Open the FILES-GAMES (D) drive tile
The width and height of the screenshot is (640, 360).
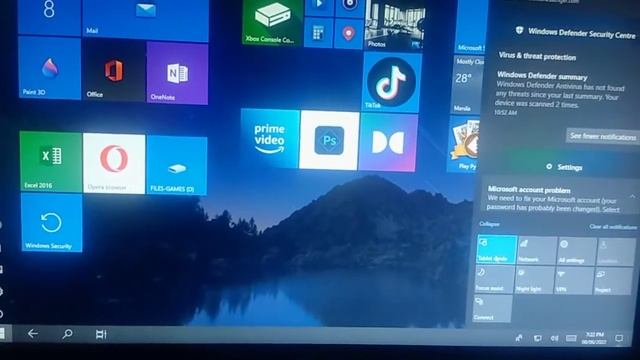177,165
